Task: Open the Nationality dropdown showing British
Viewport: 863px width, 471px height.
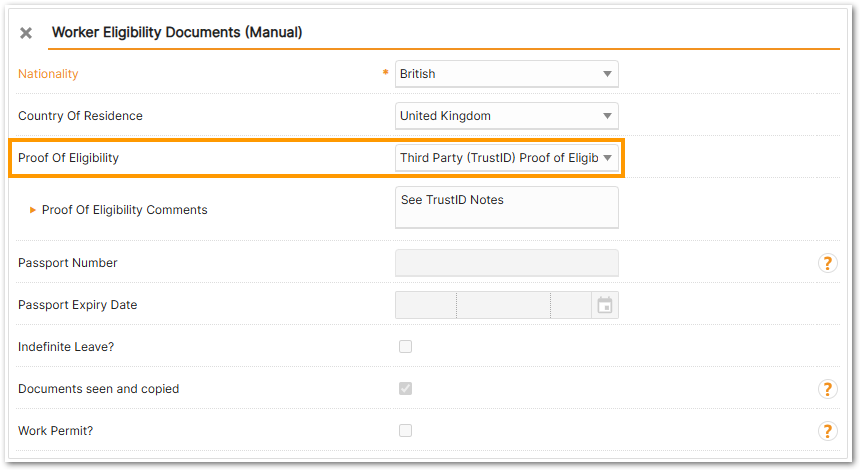Action: [x=506, y=74]
